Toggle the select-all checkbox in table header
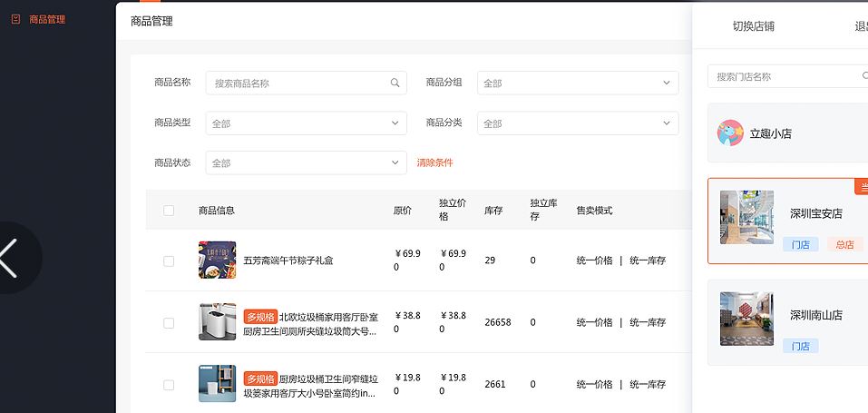Image resolution: width=868 pixels, height=413 pixels. coord(169,211)
